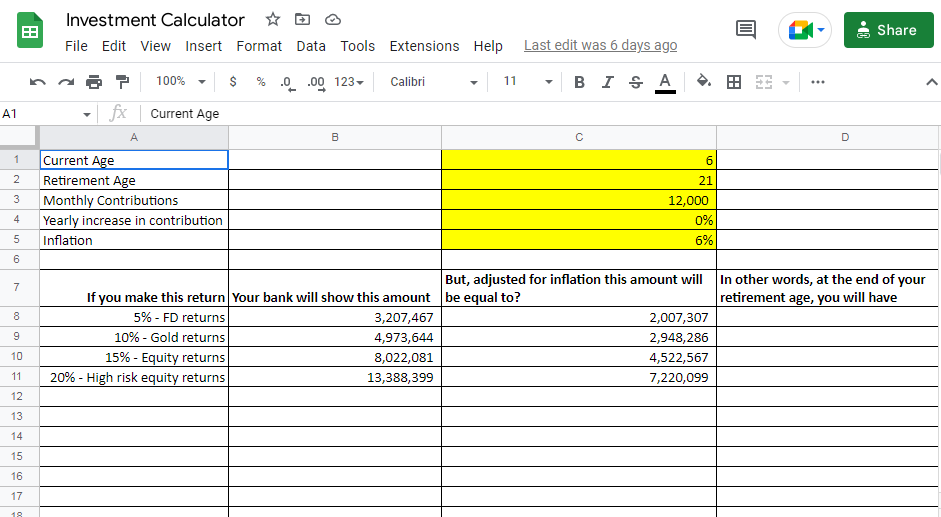Select the 12,000 Monthly Contributions cell
The width and height of the screenshot is (941, 517).
[x=579, y=199]
